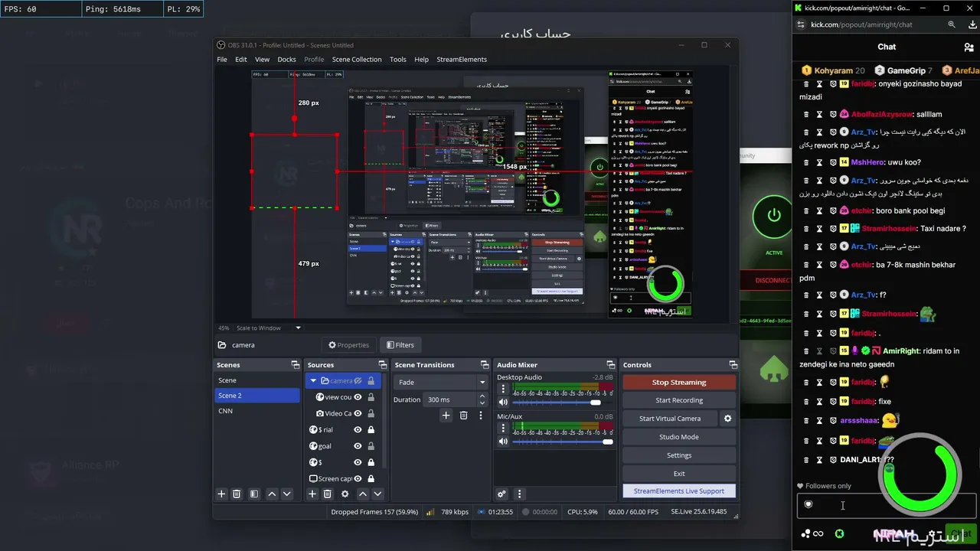The height and width of the screenshot is (551, 980).
Task: Add a scene transition with the plus icon
Action: point(446,416)
